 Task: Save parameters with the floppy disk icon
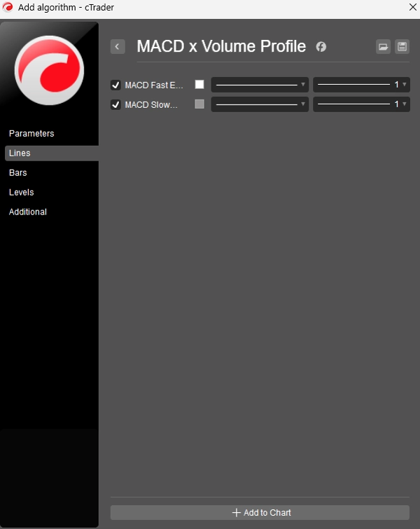(x=402, y=46)
